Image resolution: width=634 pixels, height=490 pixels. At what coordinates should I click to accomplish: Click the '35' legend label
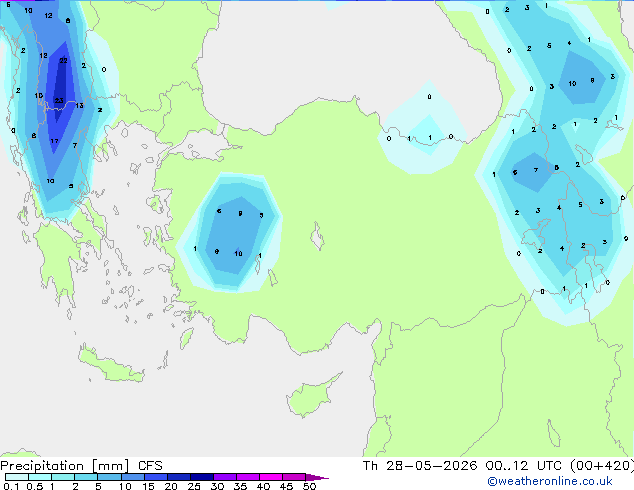click(240, 486)
